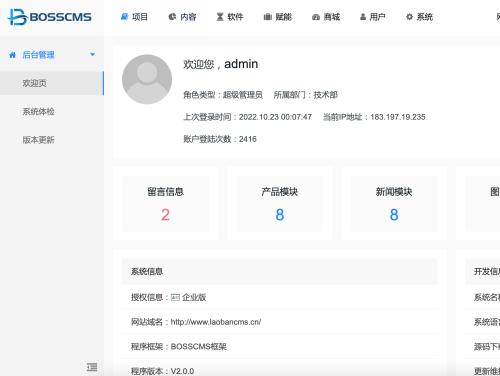500x376 pixels.
Task: Open the 系统 top menu
Action: click(420, 17)
